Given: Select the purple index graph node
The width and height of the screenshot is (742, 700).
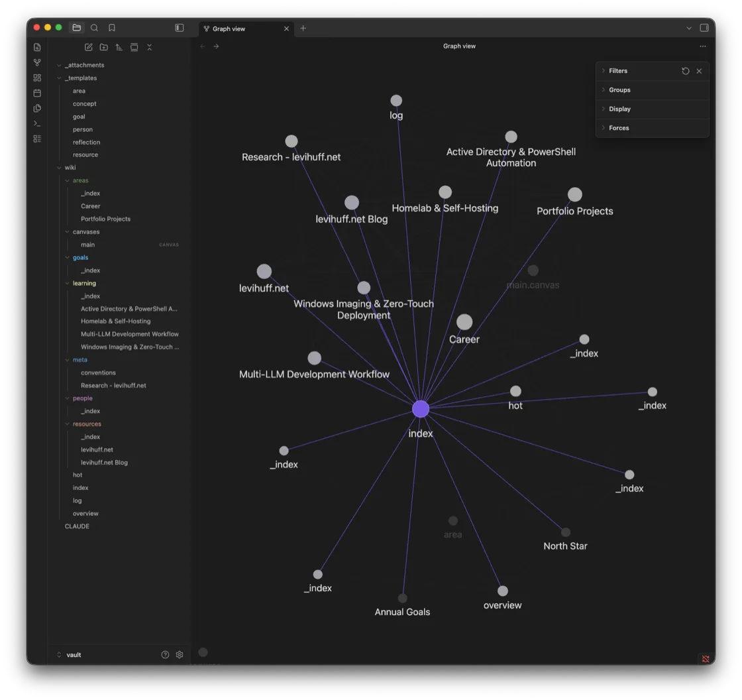Looking at the screenshot, I should pyautogui.click(x=420, y=409).
